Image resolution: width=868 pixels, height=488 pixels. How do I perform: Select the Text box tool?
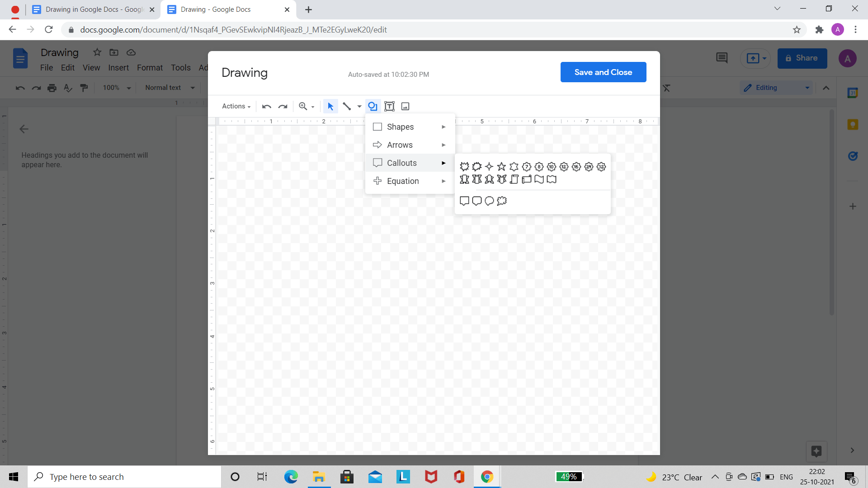click(x=389, y=106)
